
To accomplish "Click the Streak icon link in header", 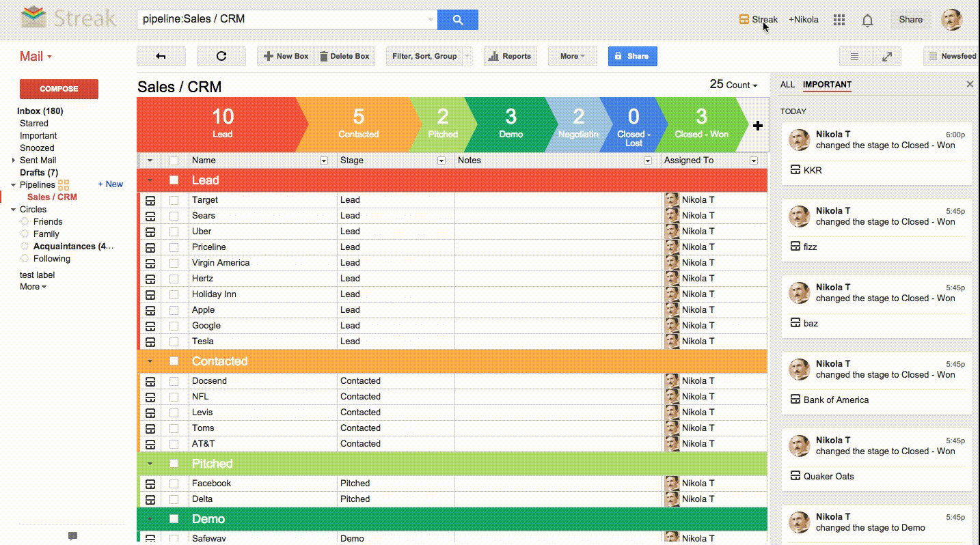I will click(x=759, y=20).
